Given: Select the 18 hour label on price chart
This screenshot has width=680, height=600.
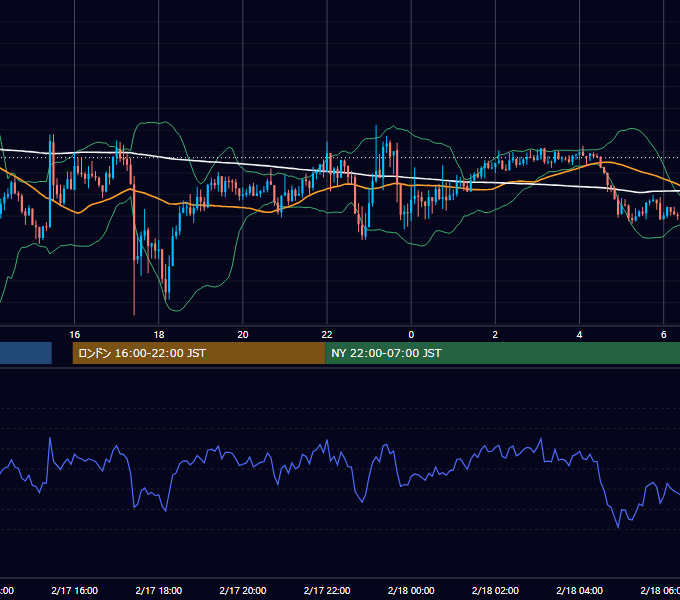Looking at the screenshot, I should (x=159, y=335).
